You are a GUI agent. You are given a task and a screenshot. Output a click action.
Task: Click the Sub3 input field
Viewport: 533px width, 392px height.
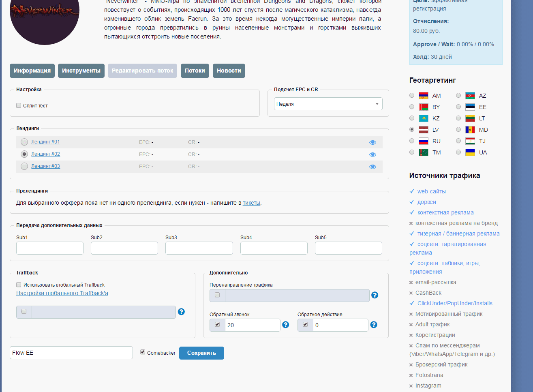coord(199,248)
